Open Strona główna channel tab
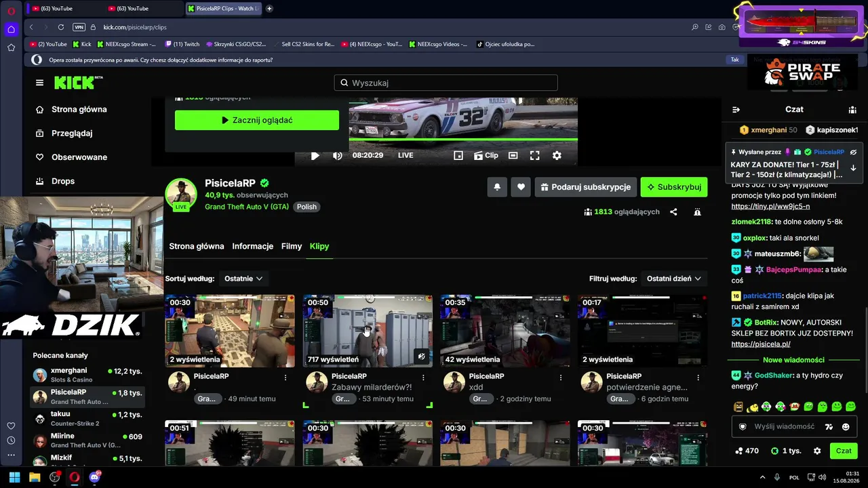This screenshot has width=868, height=488. [x=197, y=246]
